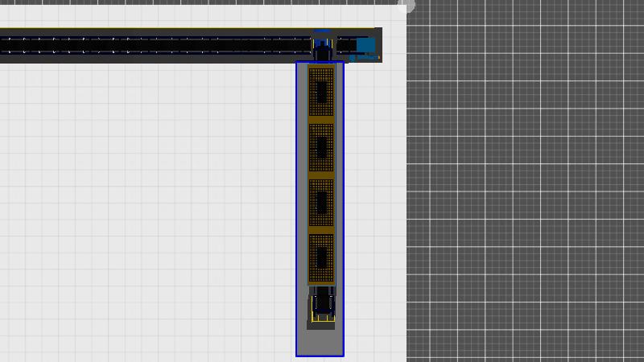
Task: Select the fourth orange grid pallet from top
Action: pyautogui.click(x=321, y=258)
